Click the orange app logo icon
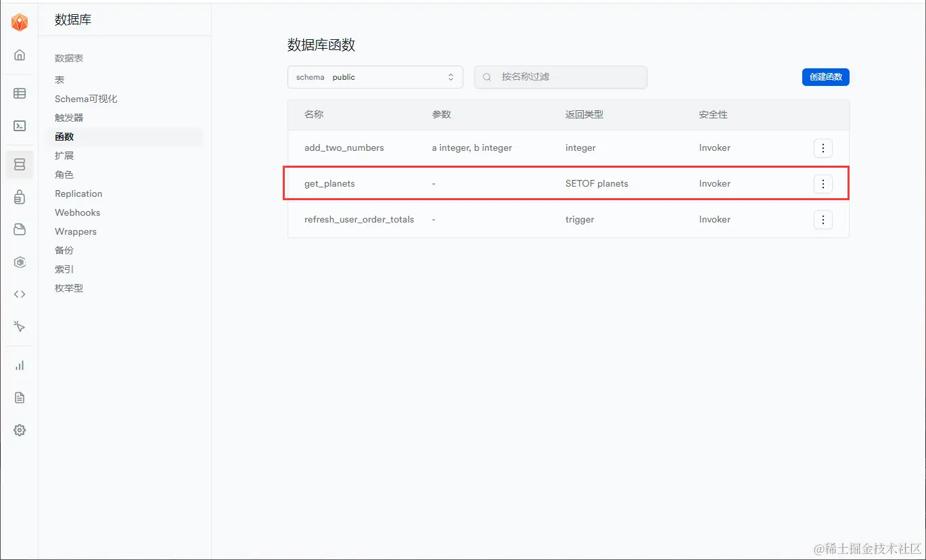The height and width of the screenshot is (560, 926). [20, 22]
